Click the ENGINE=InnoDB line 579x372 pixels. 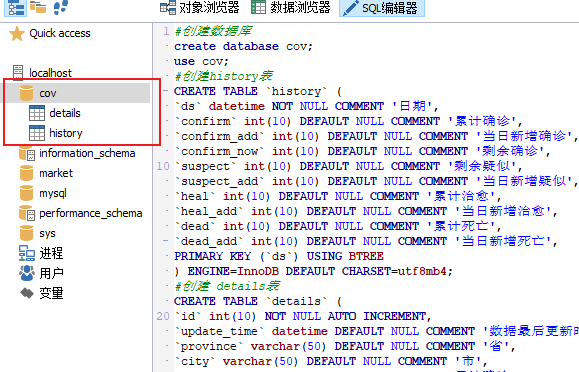pos(313,271)
